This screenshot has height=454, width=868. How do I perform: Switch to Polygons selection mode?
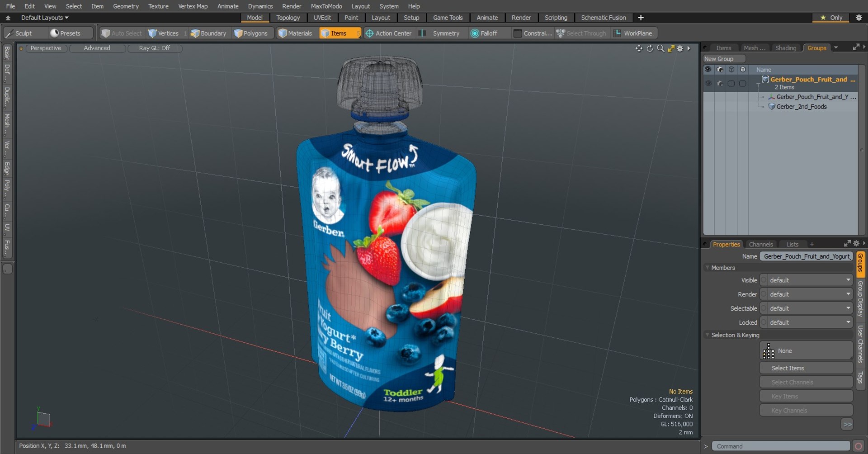[x=251, y=33]
